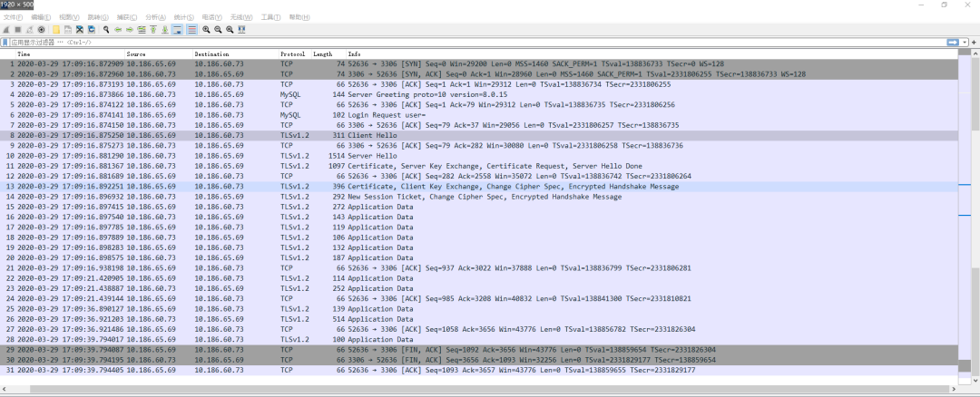The height and width of the screenshot is (397, 980).
Task: Select packet 2 with [SYN, ACK] flag
Action: tap(479, 73)
